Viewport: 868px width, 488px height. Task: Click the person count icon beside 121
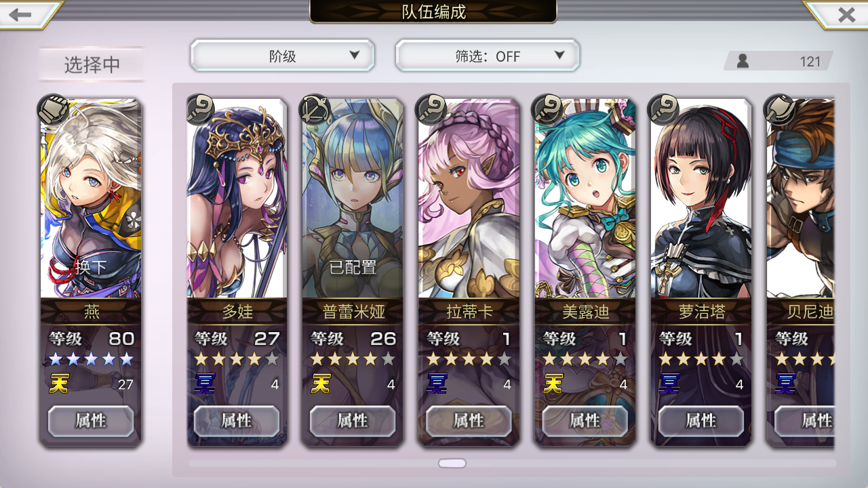[x=743, y=61]
